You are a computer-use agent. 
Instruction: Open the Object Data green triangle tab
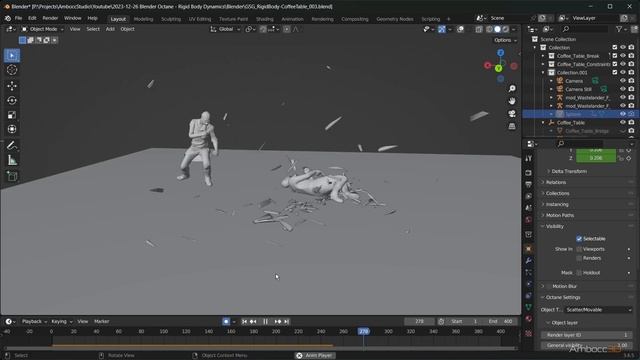coord(529,307)
